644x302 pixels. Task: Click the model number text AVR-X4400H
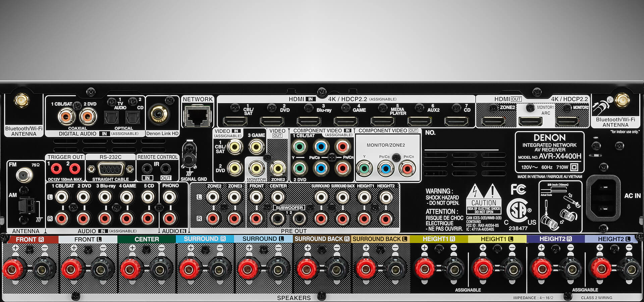(x=560, y=156)
